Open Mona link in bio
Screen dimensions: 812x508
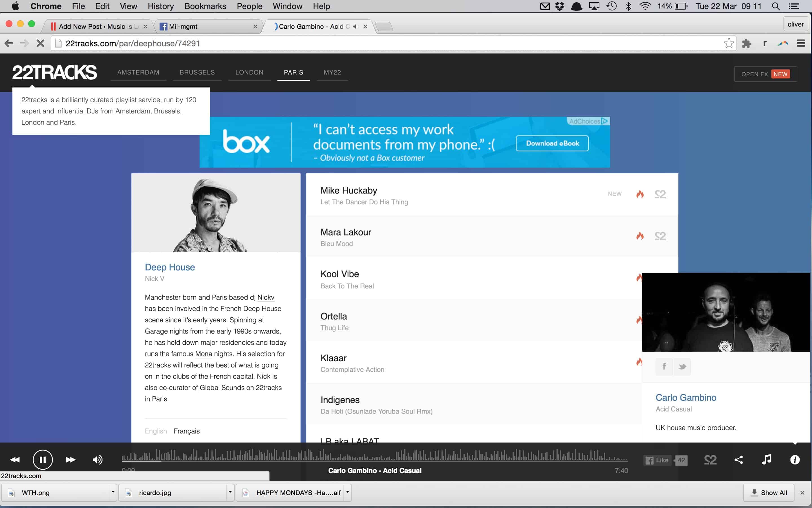(x=204, y=354)
